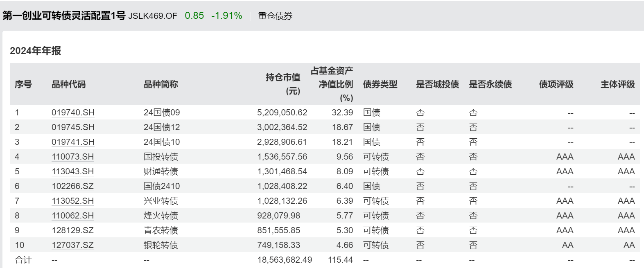
Task: Open the 110062.SH code link
Action: pos(72,216)
